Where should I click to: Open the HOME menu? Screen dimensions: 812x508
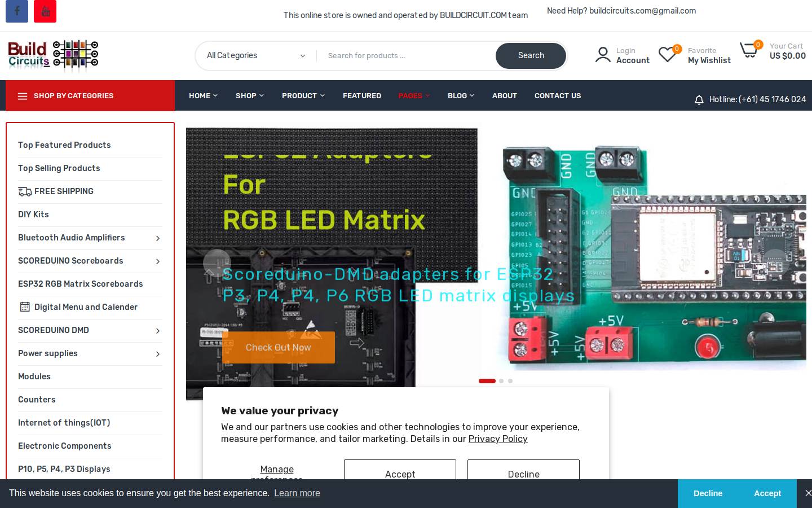(x=203, y=96)
